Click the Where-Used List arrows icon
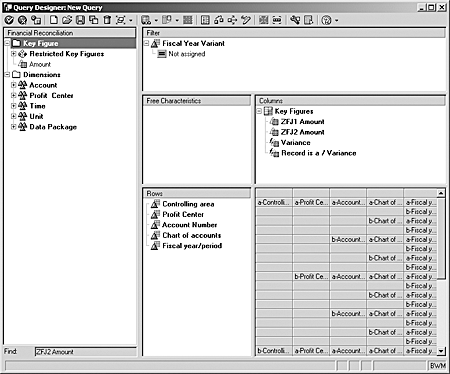 232,20
